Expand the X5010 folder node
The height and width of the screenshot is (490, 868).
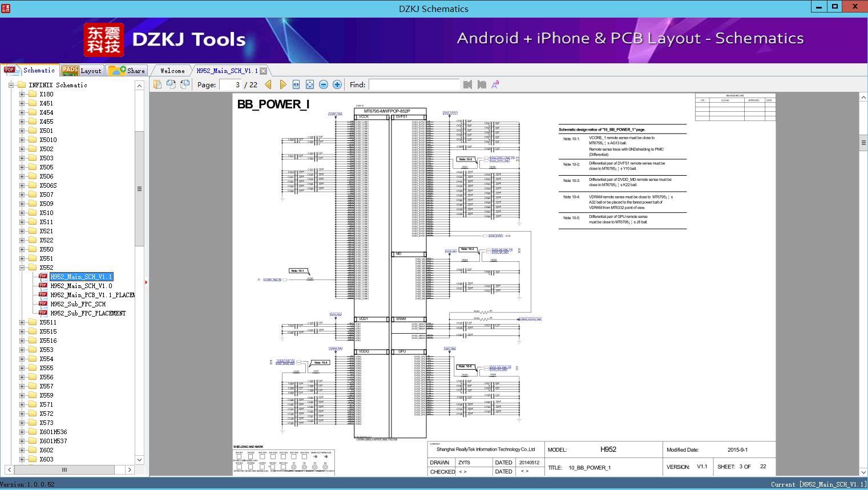[22, 140]
